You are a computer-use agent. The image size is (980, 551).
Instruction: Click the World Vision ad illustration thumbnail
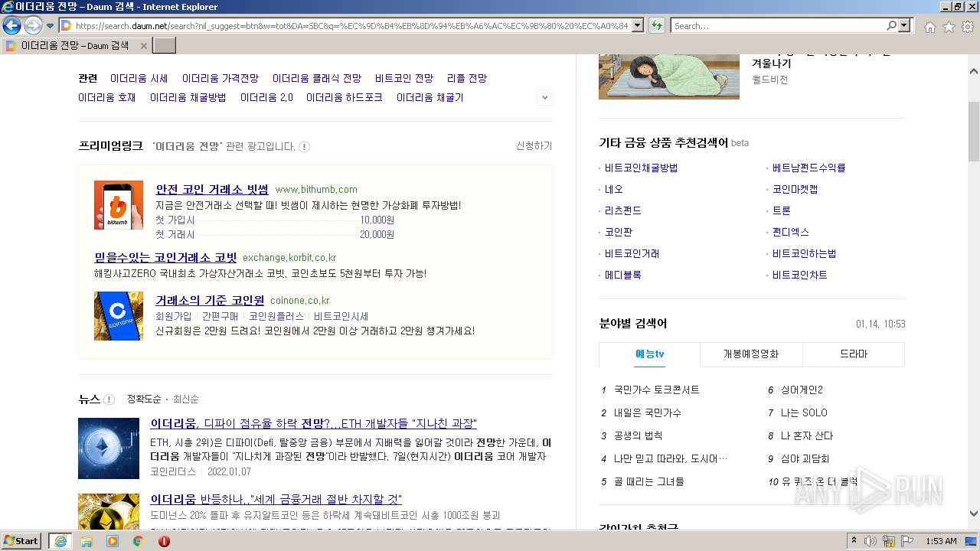669,77
